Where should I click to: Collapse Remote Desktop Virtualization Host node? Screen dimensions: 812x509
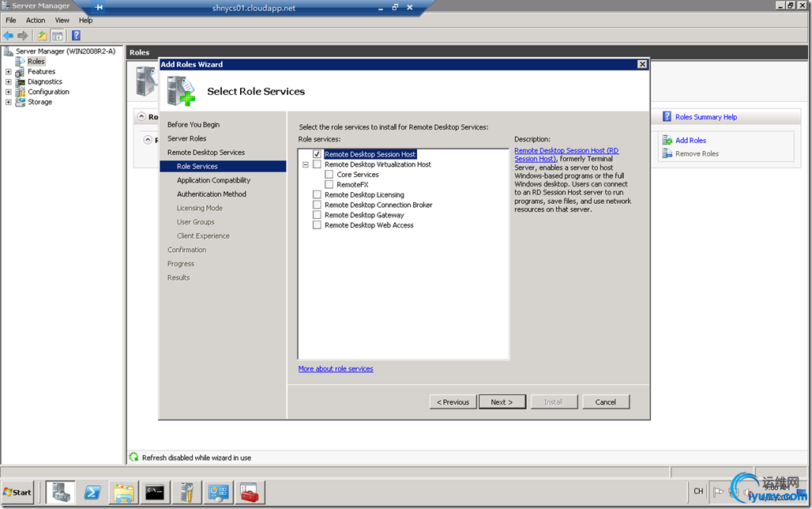tap(306, 164)
